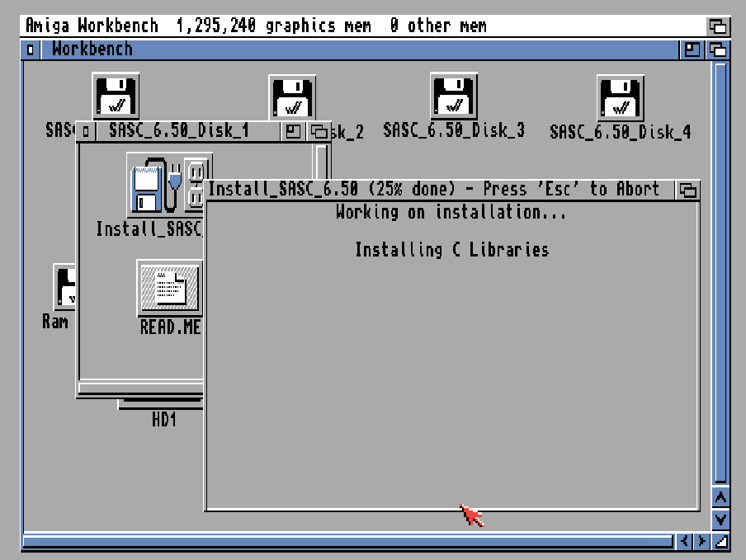
Task: Close the SASC_6.50_Disk_1 window
Action: (x=86, y=132)
